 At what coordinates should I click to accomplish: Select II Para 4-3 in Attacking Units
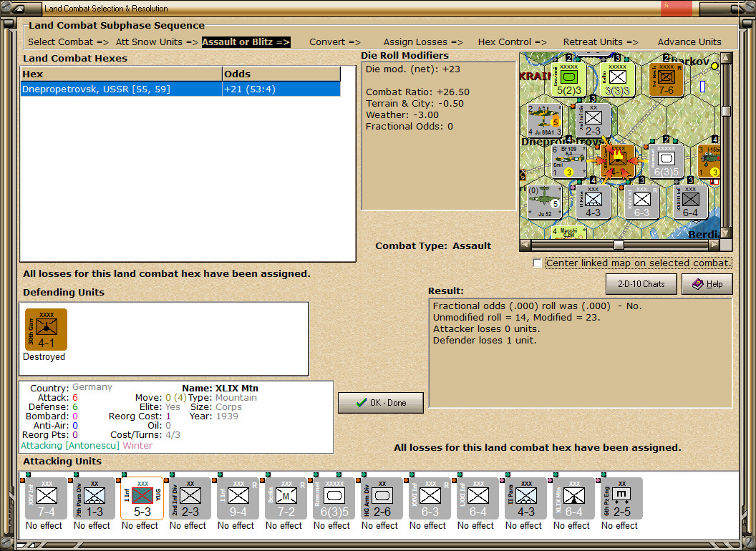[x=526, y=499]
